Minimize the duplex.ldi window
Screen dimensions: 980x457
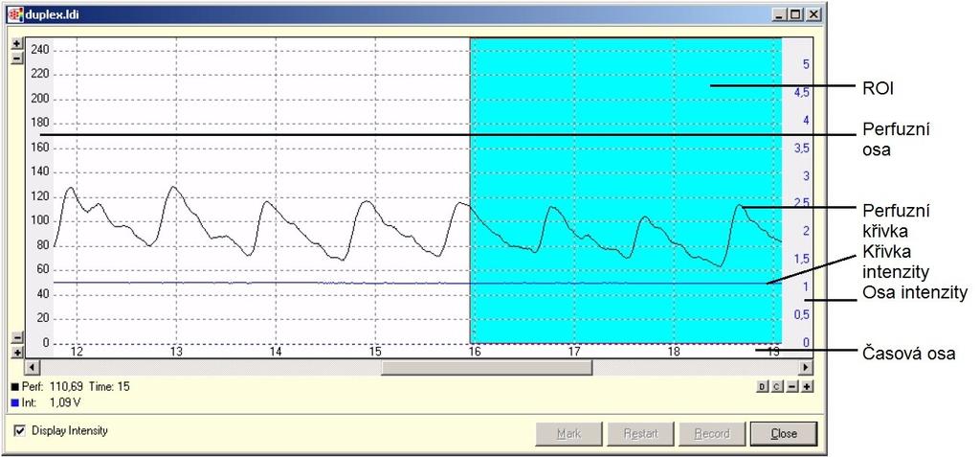click(779, 14)
